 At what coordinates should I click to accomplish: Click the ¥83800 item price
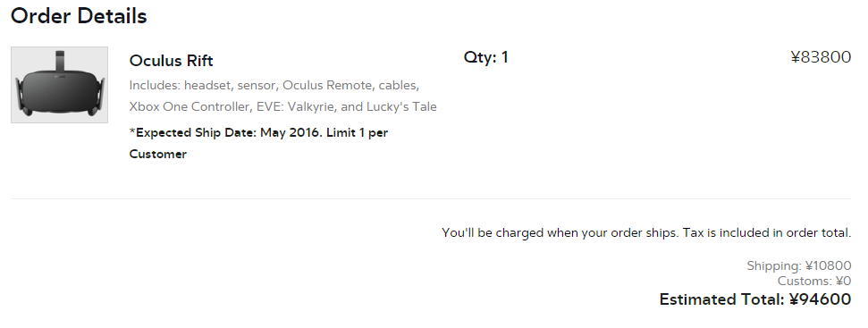(821, 57)
